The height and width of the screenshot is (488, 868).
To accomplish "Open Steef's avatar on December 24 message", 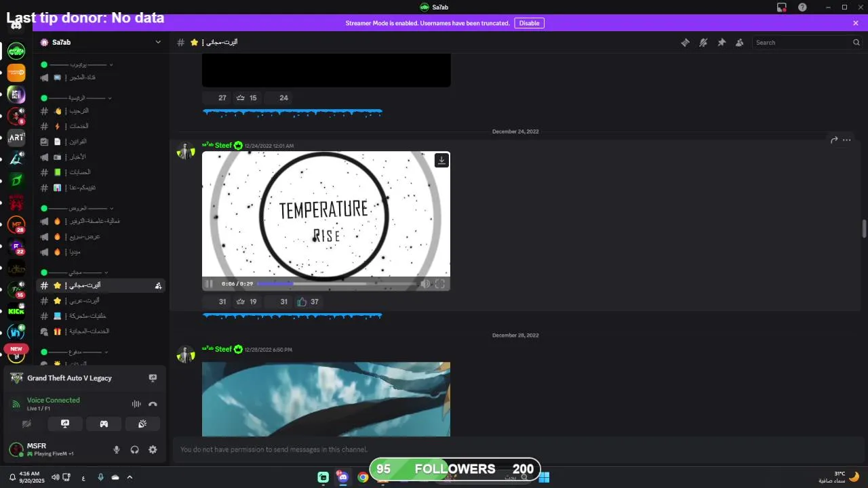I will coord(186,150).
